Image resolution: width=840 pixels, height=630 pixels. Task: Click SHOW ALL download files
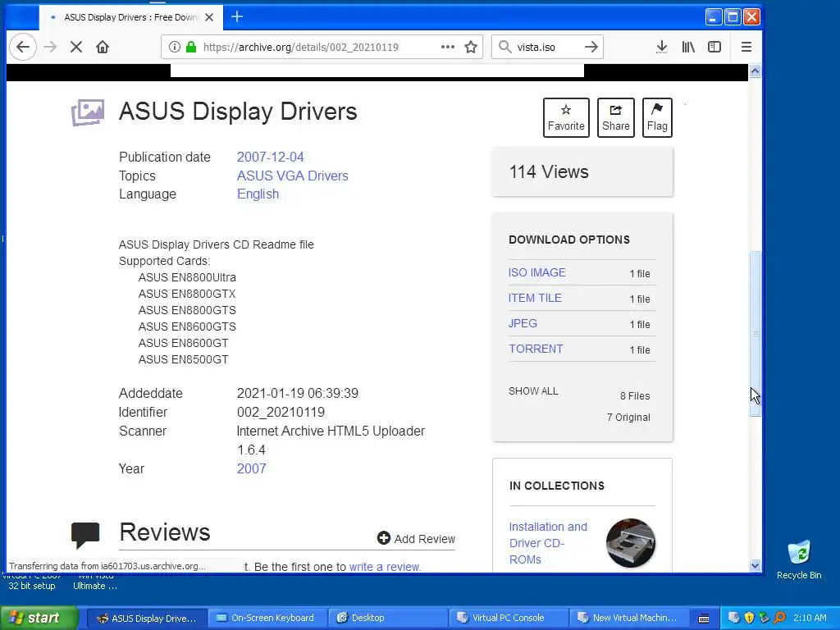[533, 391]
